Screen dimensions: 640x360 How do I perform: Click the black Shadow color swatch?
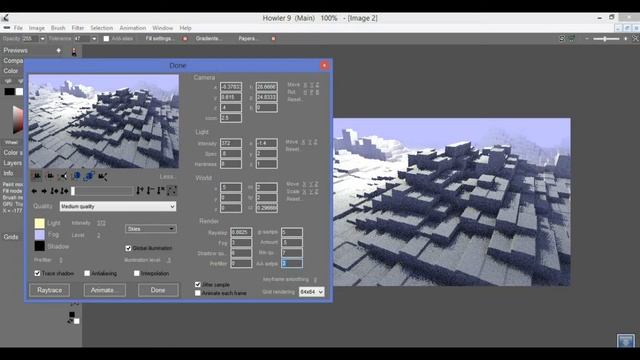coord(40,246)
